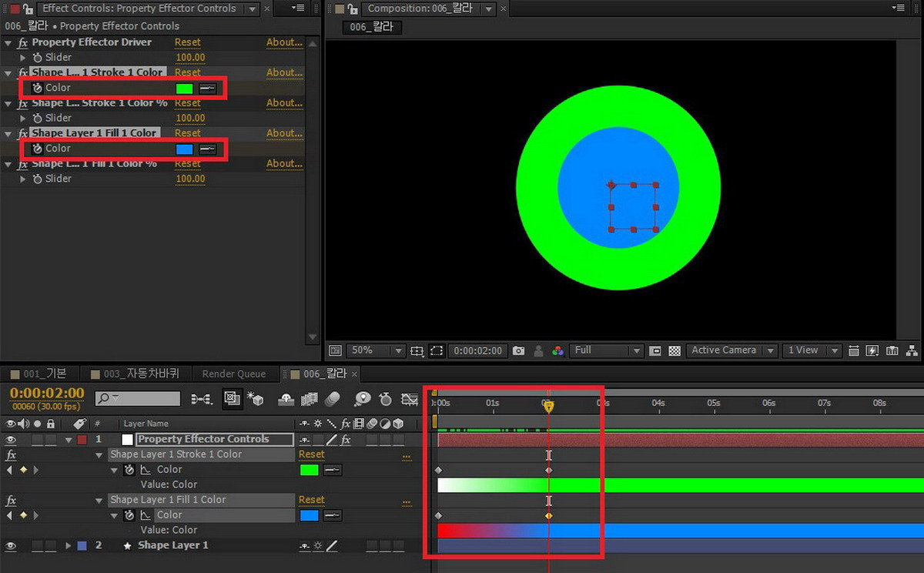Click the region of interest icon
924x573 pixels.
click(x=437, y=350)
